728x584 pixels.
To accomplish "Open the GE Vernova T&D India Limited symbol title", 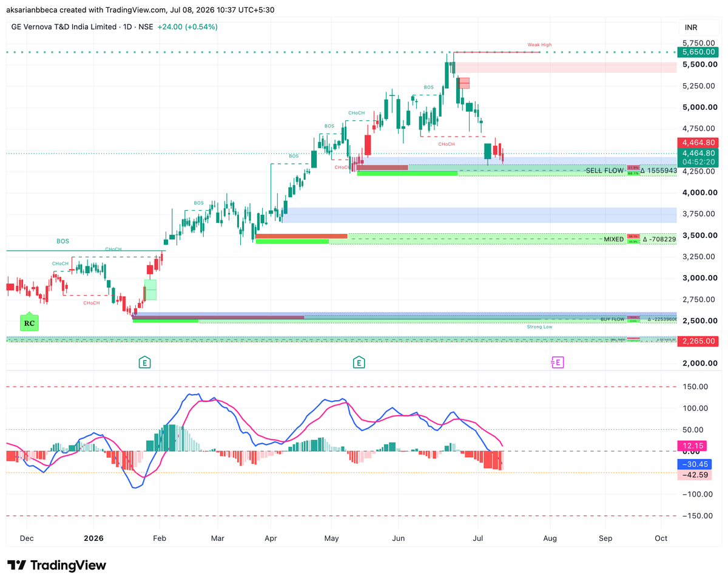I will pyautogui.click(x=64, y=27).
